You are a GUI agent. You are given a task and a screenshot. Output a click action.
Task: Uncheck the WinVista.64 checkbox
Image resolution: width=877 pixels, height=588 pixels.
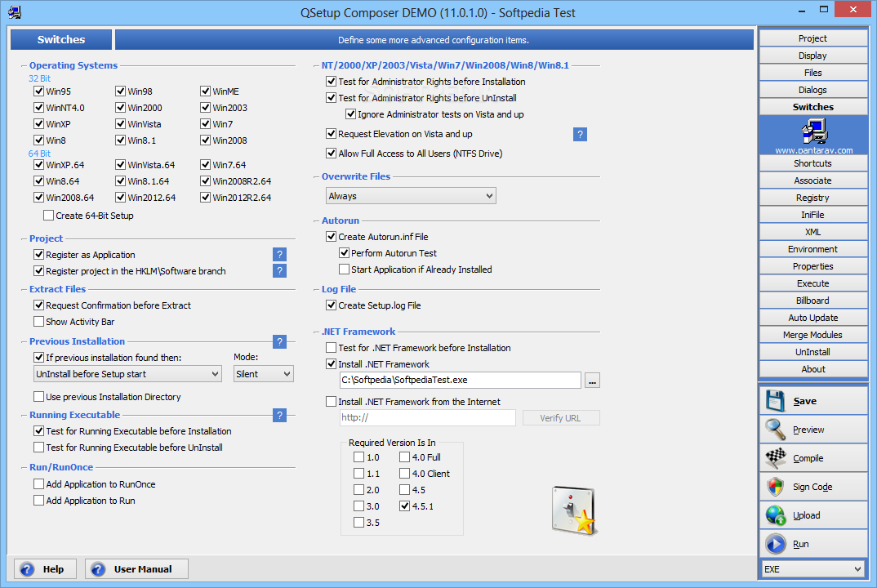pyautogui.click(x=120, y=164)
